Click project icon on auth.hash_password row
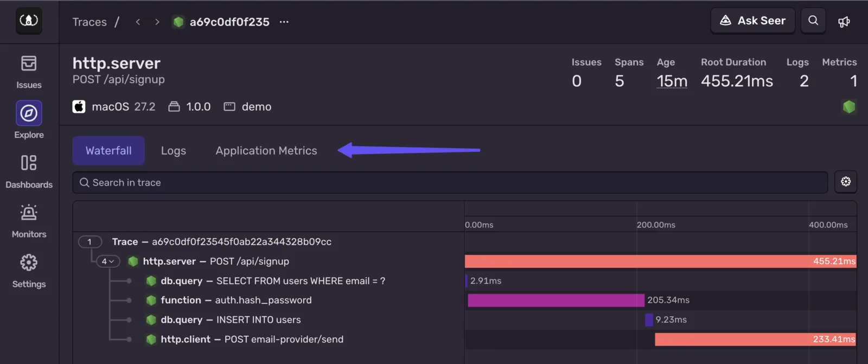This screenshot has width=868, height=364. [151, 300]
